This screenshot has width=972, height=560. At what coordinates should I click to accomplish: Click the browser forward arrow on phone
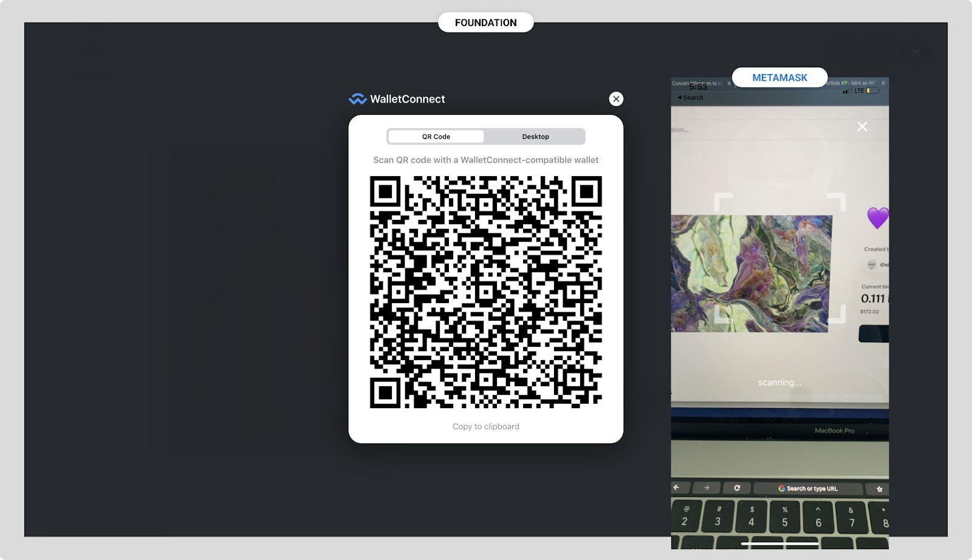coord(707,488)
